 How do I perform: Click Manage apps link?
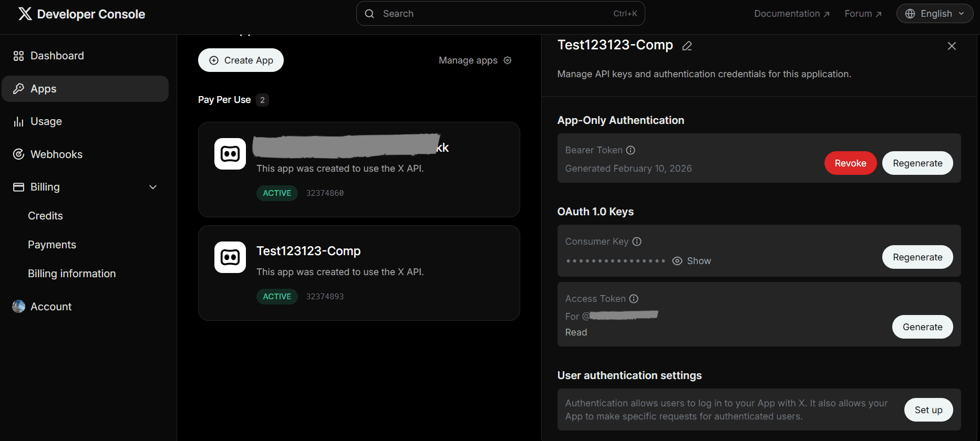click(x=475, y=60)
